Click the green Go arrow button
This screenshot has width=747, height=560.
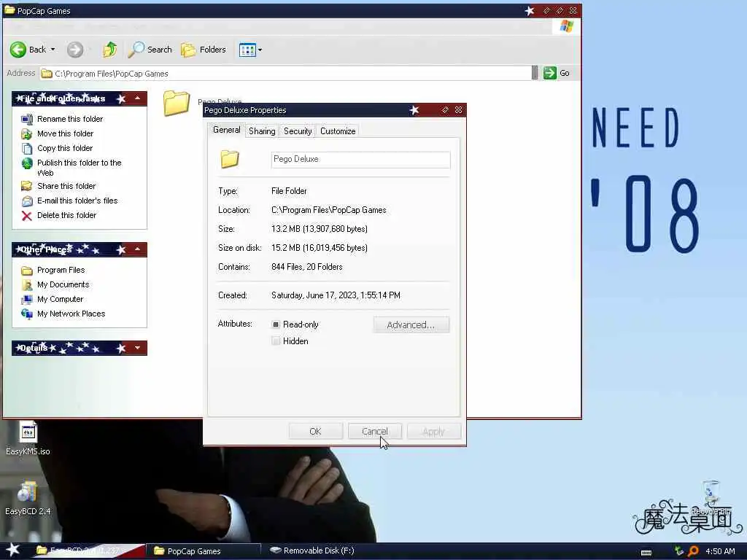550,73
